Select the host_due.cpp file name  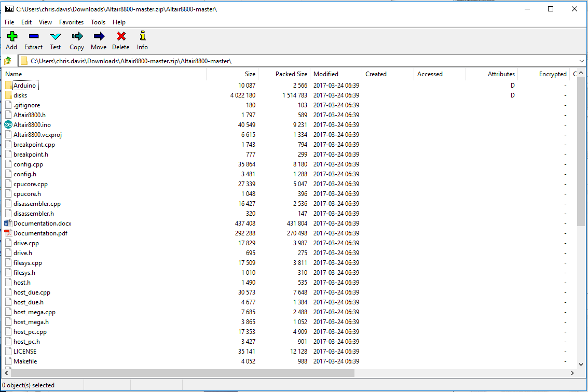[x=32, y=292]
